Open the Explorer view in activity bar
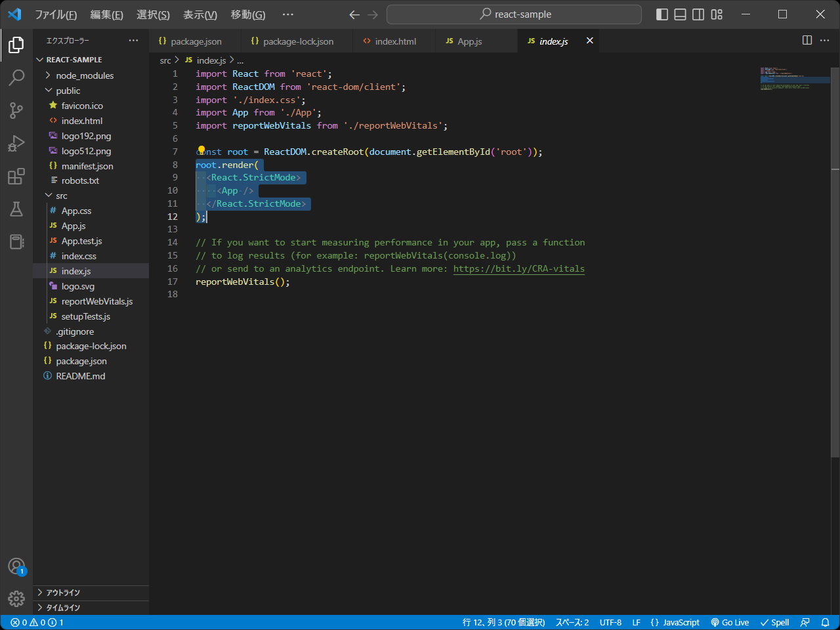This screenshot has height=630, width=840. pyautogui.click(x=16, y=45)
